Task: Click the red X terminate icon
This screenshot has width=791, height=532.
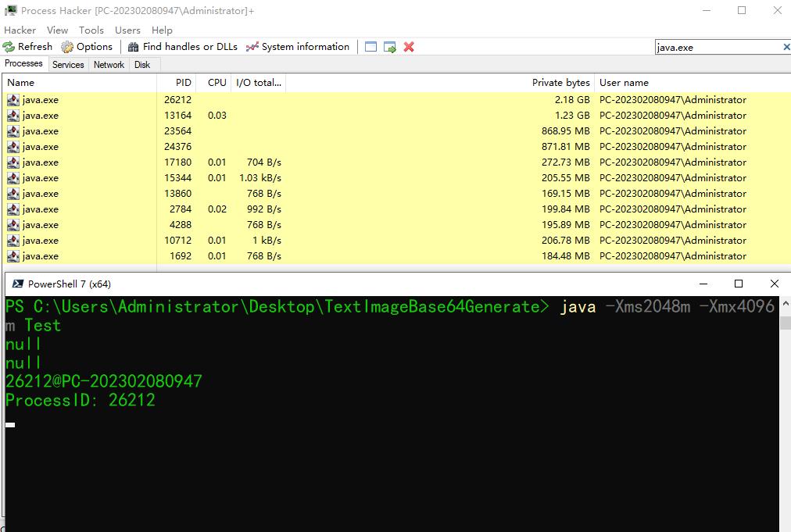Action: coord(409,47)
